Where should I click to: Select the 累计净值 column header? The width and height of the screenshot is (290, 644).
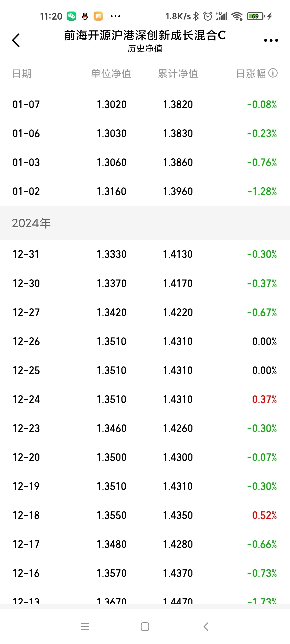tap(178, 74)
